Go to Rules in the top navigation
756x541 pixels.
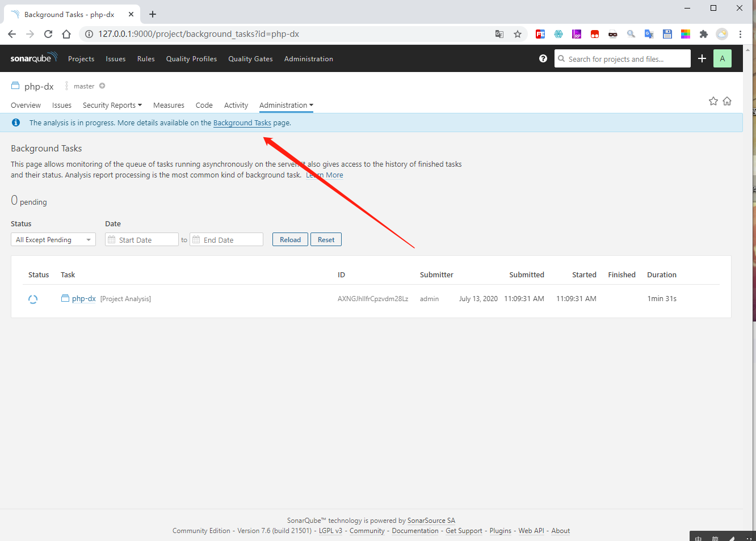point(146,59)
